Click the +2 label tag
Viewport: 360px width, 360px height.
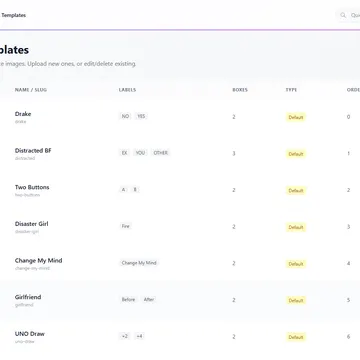pos(125,336)
